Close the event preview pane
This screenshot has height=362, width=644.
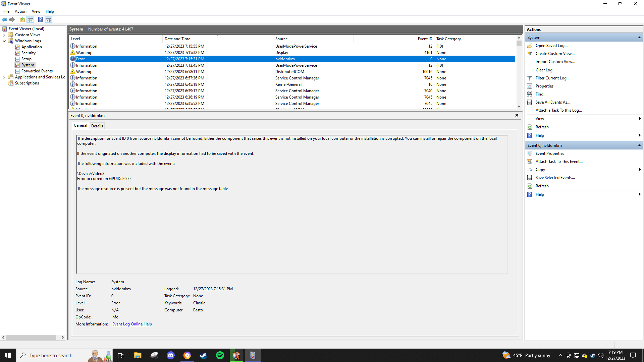(x=517, y=115)
